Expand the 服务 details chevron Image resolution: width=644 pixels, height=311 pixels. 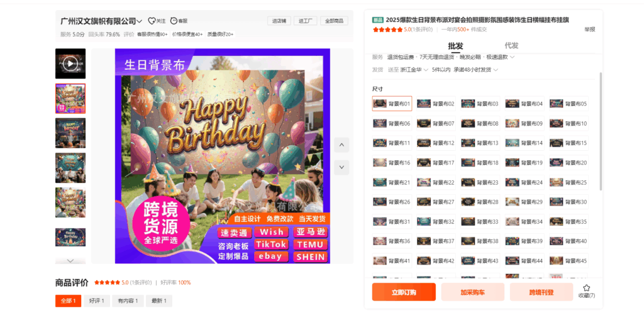512,57
